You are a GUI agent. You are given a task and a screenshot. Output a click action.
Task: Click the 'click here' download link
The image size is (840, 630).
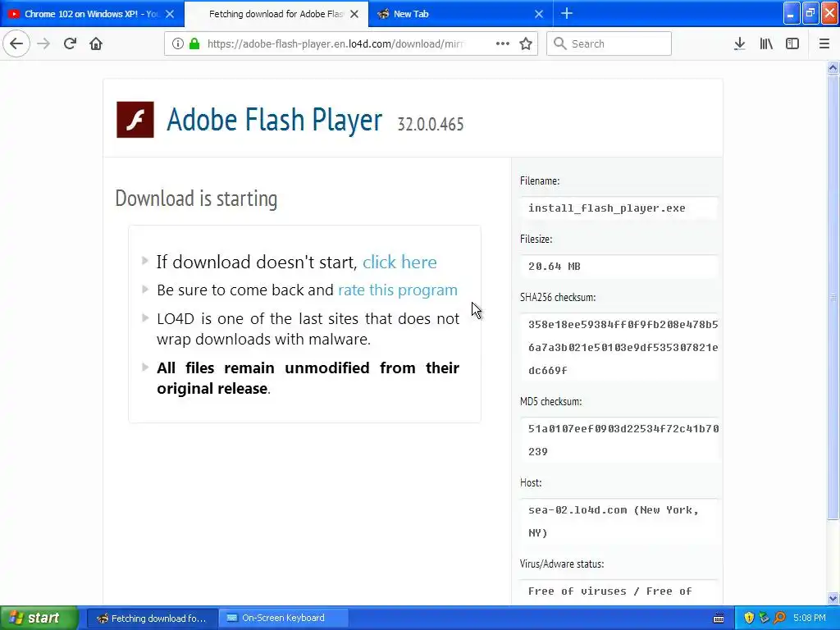pyautogui.click(x=399, y=262)
